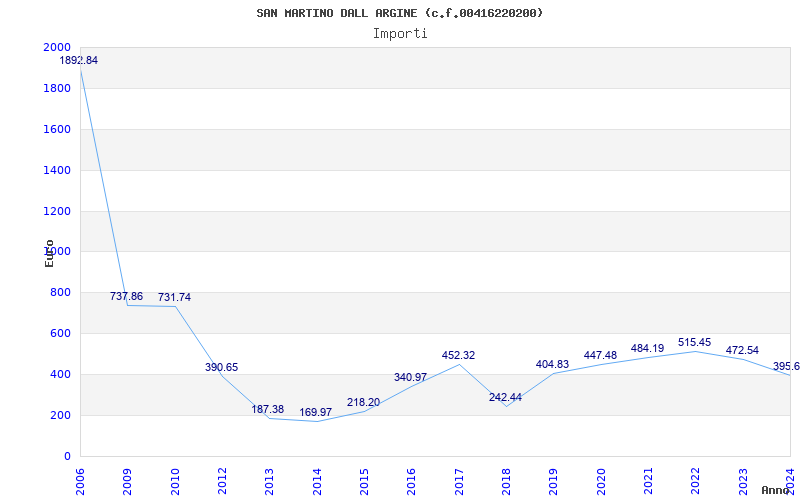Select the Euro y-axis title

pos(49,252)
